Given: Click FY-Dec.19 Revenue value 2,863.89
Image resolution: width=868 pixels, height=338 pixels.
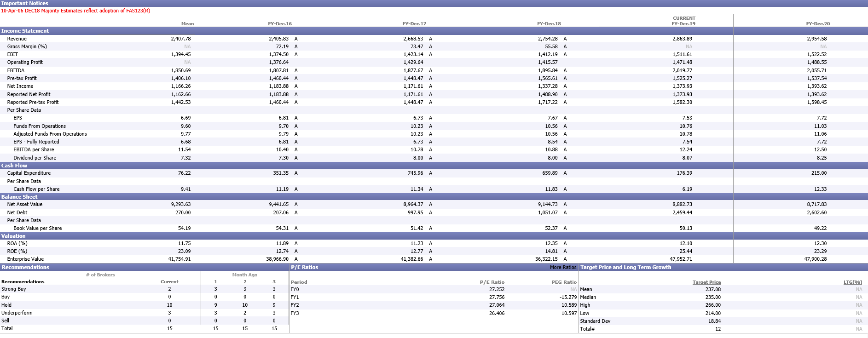Looking at the screenshot, I should [x=682, y=39].
